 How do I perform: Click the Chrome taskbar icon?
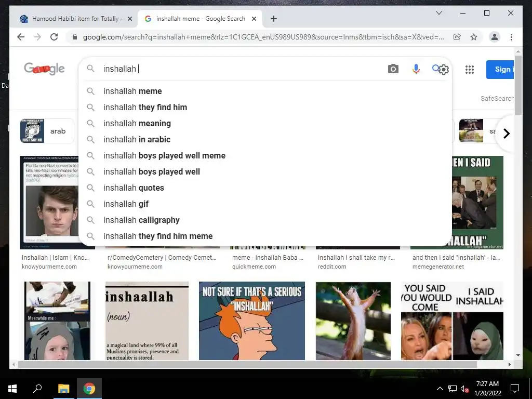click(x=89, y=389)
